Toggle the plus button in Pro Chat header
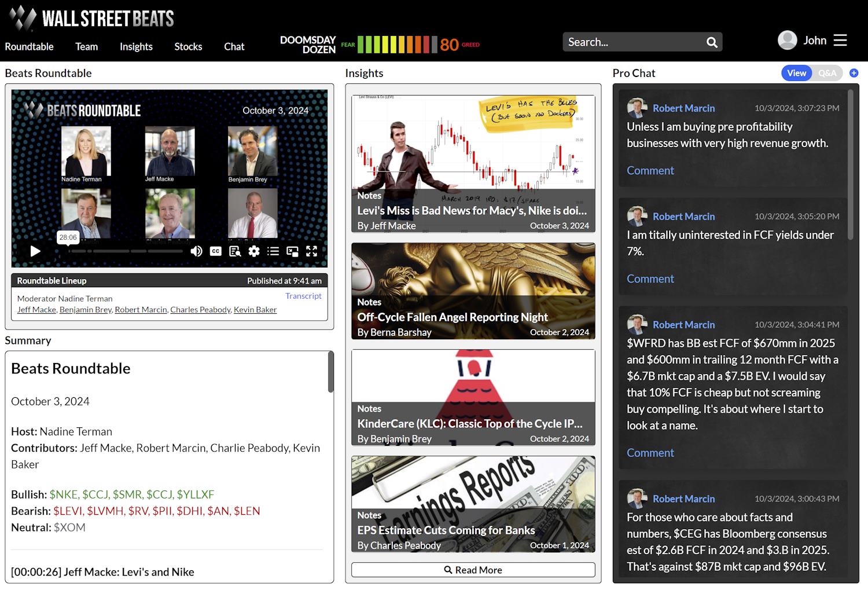Screen dimensions: 868x590 tap(854, 72)
